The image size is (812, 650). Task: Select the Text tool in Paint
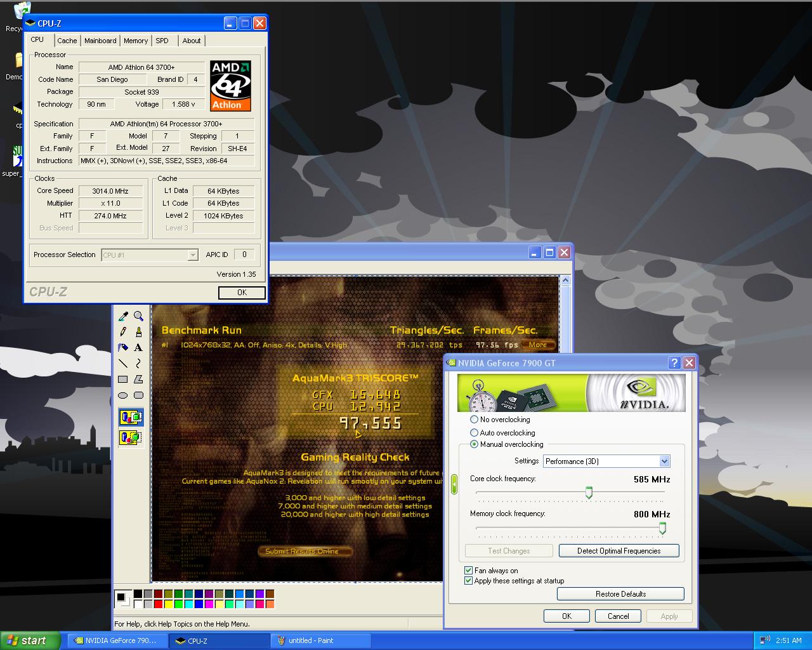pyautogui.click(x=138, y=347)
